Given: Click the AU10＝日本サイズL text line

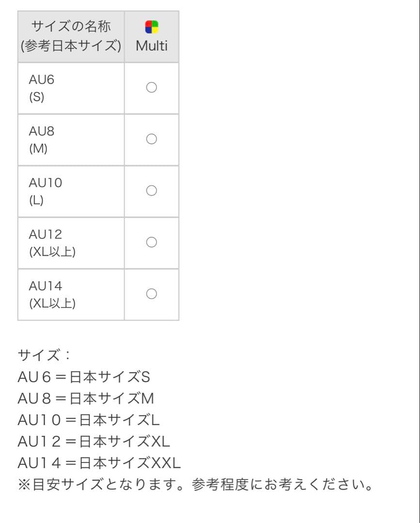Looking at the screenshot, I should (x=89, y=420).
